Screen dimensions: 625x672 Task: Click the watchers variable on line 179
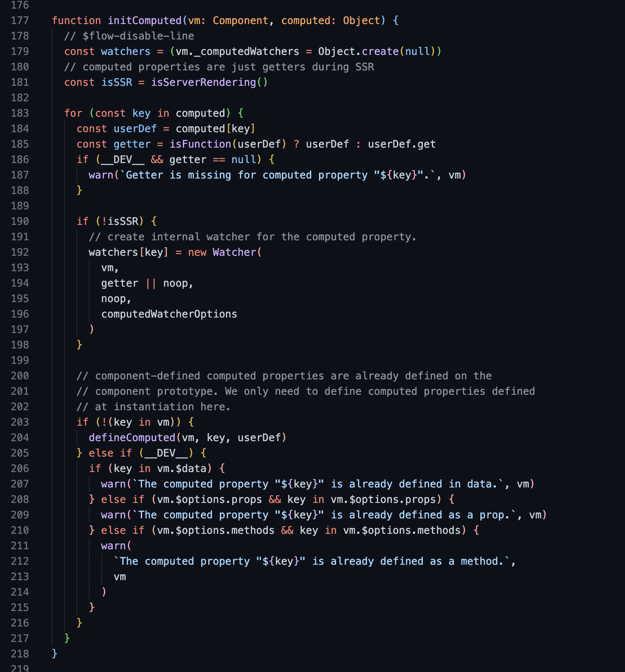(126, 51)
